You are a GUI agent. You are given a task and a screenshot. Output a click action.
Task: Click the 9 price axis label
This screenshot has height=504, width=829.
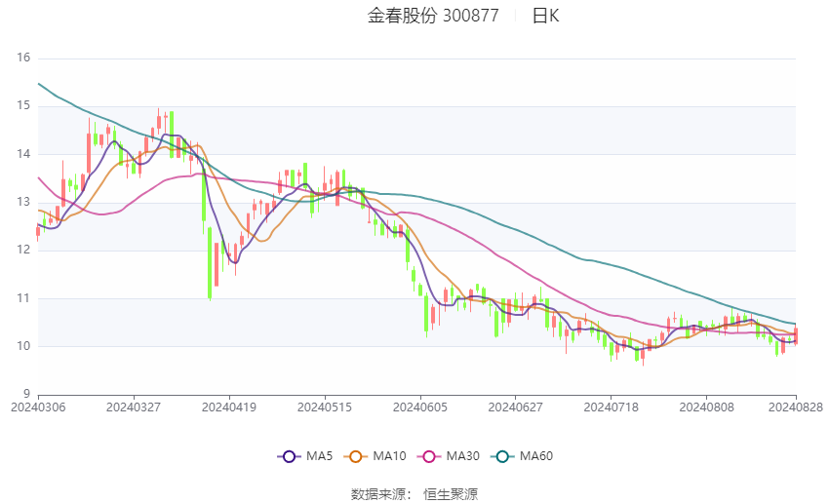[x=26, y=394]
